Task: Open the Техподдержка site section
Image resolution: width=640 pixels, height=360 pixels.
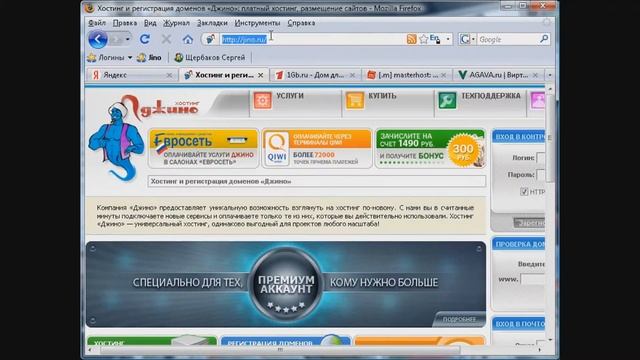Action: [x=491, y=96]
